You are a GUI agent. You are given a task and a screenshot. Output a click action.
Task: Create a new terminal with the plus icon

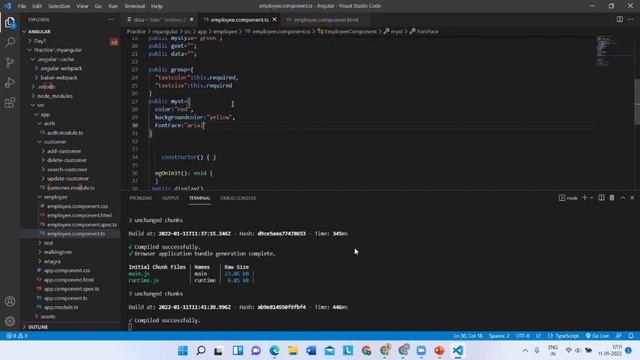(584, 198)
